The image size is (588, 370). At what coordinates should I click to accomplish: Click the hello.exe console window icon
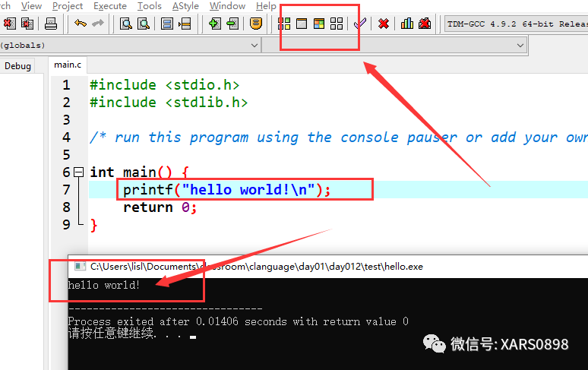[80, 267]
